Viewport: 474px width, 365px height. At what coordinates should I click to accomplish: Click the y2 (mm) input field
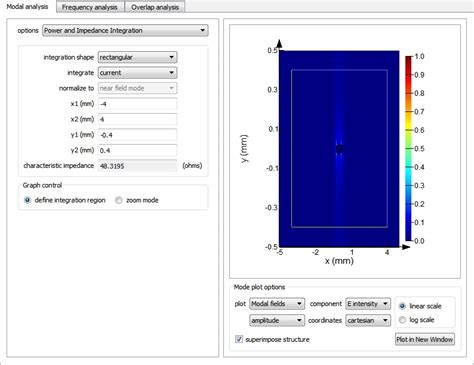point(137,150)
